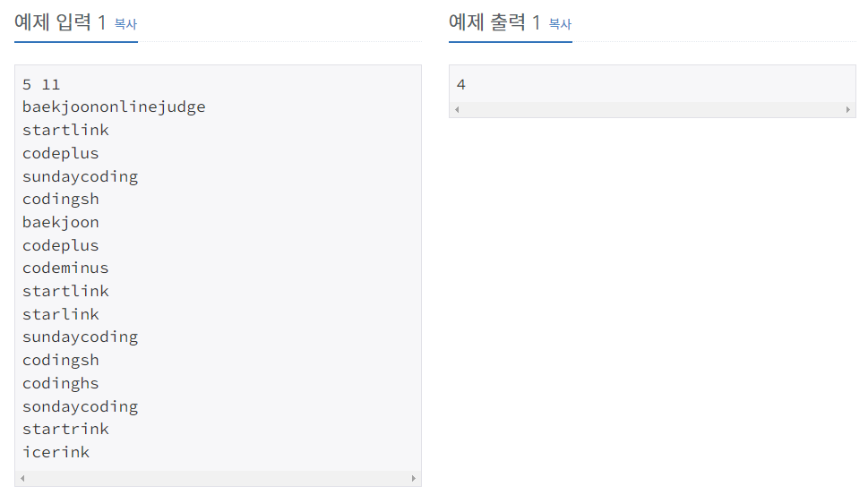Viewport: 868px width, 503px height.
Task: Click the 'icerink' last input line
Action: coord(56,453)
